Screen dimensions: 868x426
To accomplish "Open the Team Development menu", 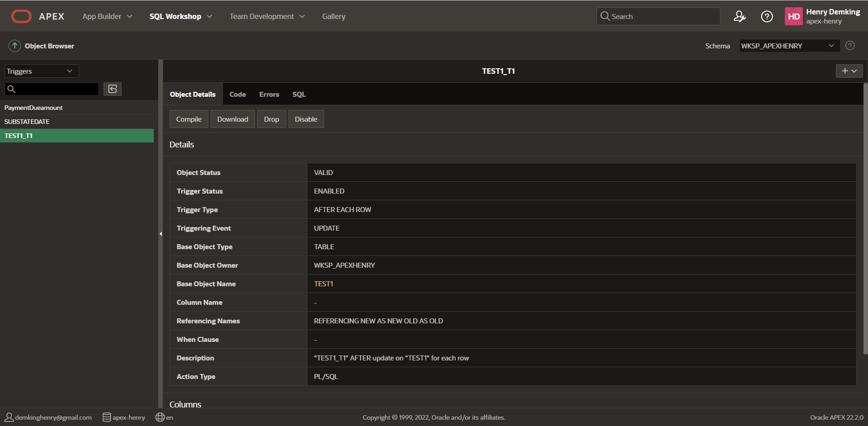I will click(267, 16).
